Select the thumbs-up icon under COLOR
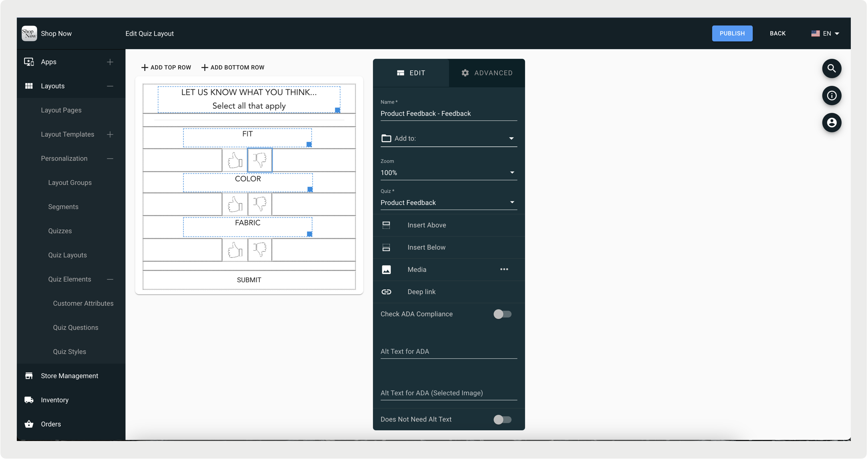 click(x=235, y=204)
